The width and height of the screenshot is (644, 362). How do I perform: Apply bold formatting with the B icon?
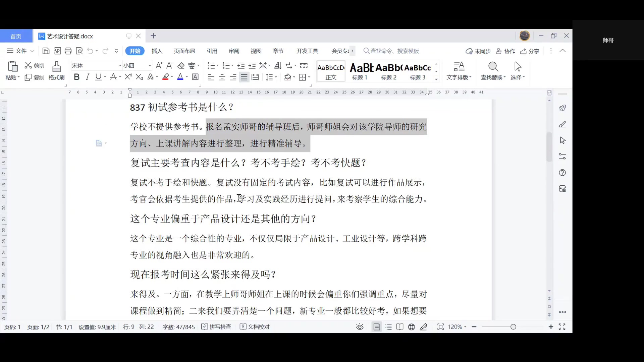click(76, 77)
